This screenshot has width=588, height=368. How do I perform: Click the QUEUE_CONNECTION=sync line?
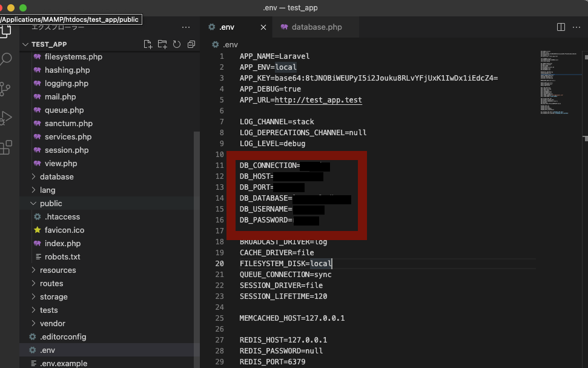(285, 275)
